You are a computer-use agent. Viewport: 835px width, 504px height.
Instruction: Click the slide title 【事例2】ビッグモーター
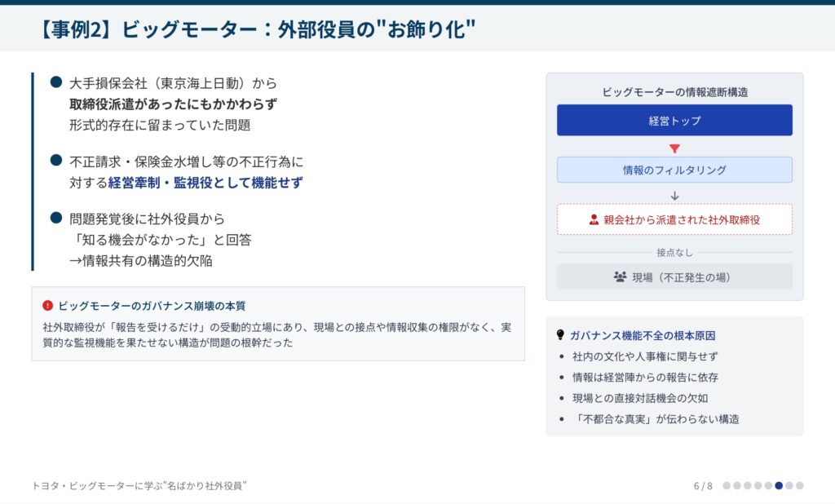[x=255, y=29]
